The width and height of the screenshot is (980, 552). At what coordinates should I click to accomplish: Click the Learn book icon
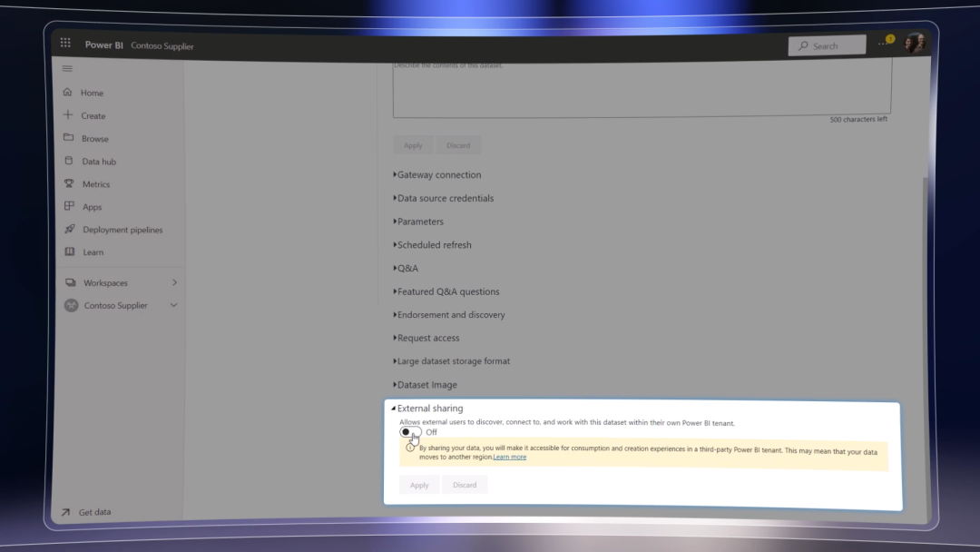(70, 251)
